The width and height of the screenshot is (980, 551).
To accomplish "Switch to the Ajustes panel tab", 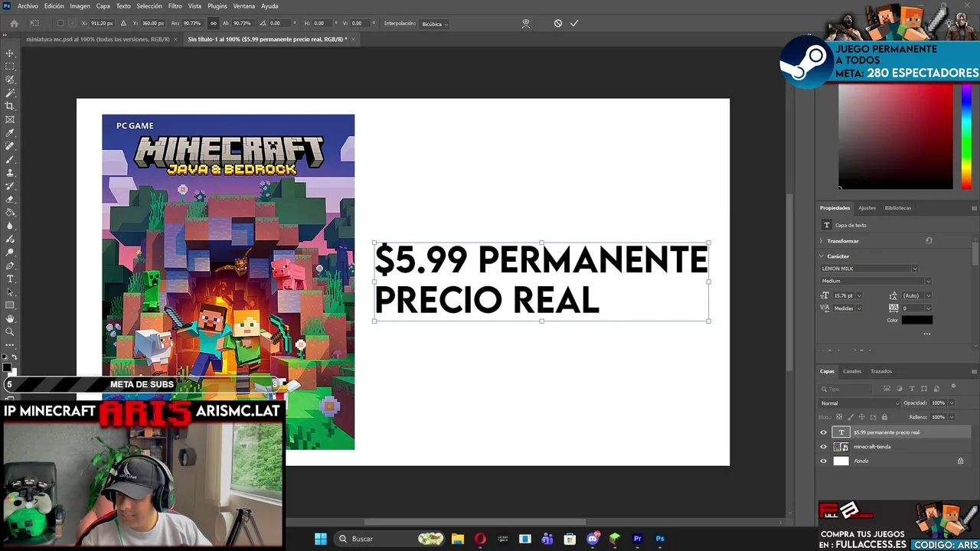I will coord(867,208).
